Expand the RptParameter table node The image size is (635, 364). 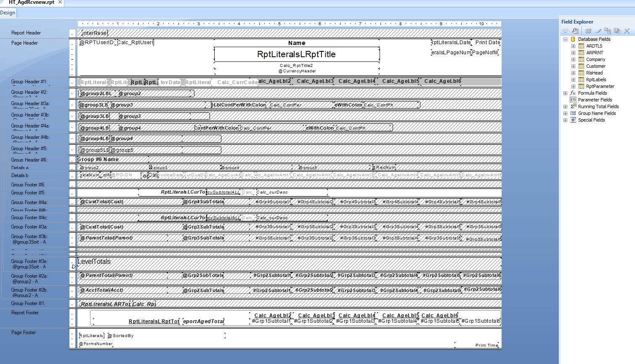coord(573,86)
